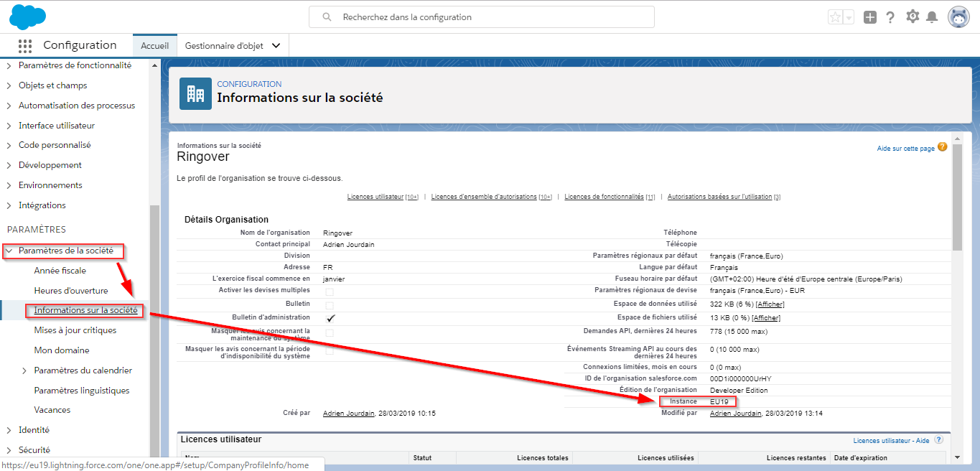The width and height of the screenshot is (980, 471).
Task: Click the Developer Edition value
Action: coord(739,391)
